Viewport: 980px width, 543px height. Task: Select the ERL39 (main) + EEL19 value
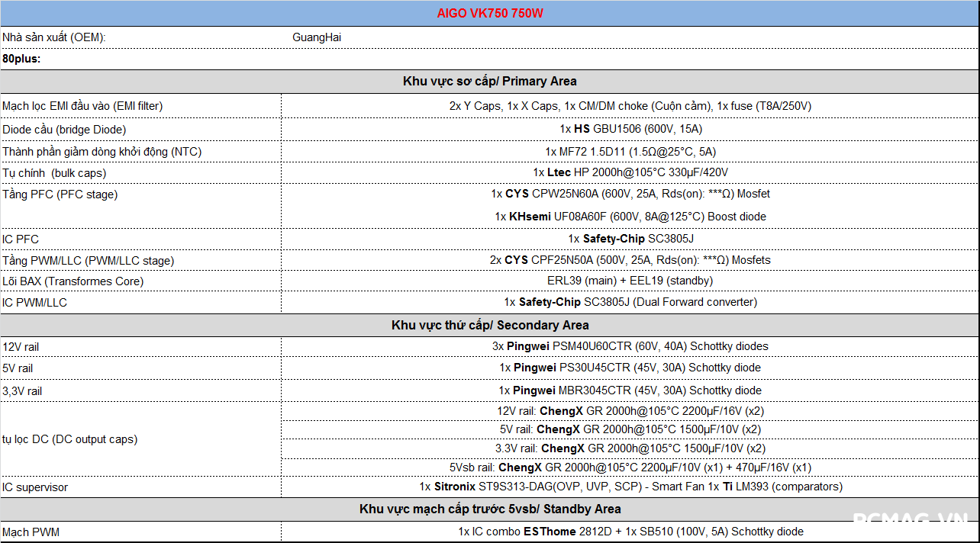(630, 281)
